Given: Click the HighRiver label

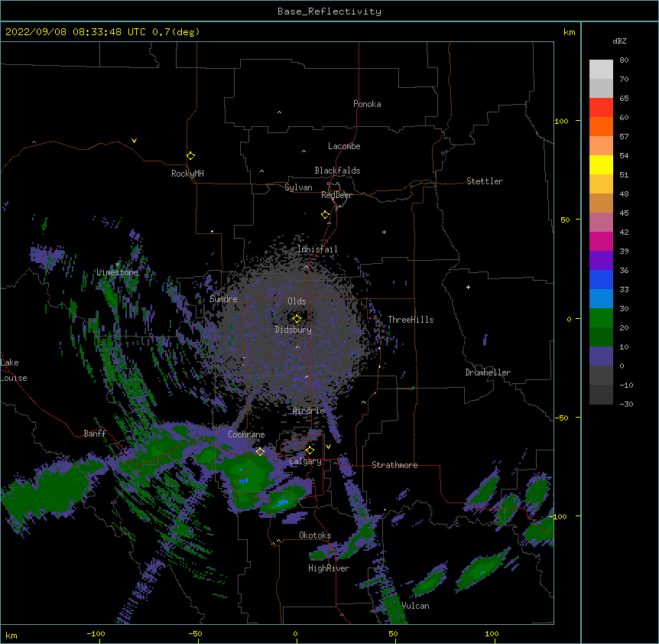Looking at the screenshot, I should [329, 568].
